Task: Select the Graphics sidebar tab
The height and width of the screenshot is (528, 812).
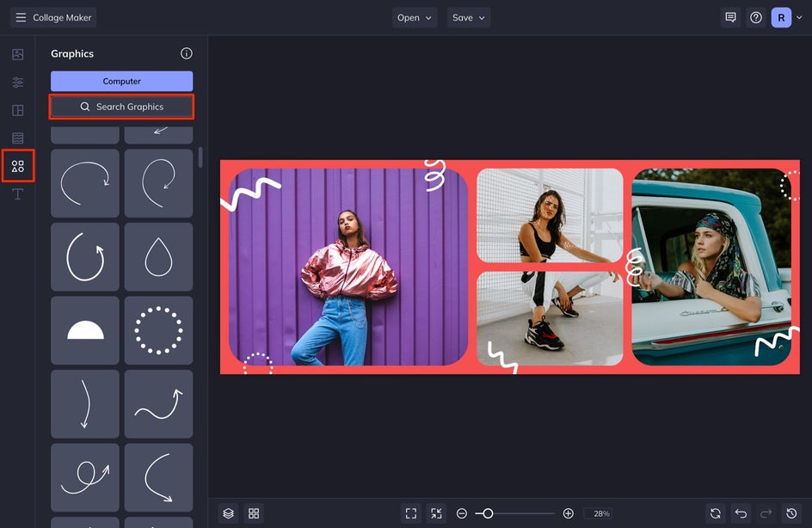Action: [x=17, y=166]
